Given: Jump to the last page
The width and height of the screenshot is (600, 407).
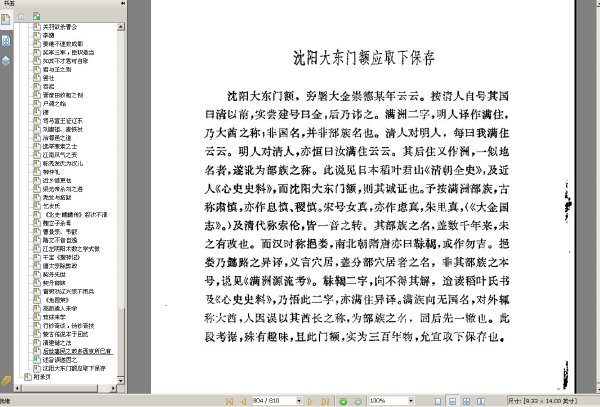Looking at the screenshot, I should [325, 401].
